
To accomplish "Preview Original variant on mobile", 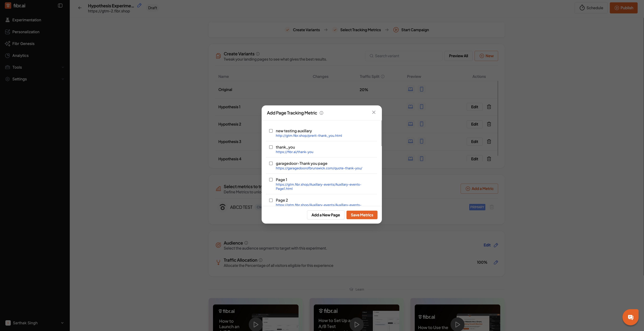I will click(421, 89).
